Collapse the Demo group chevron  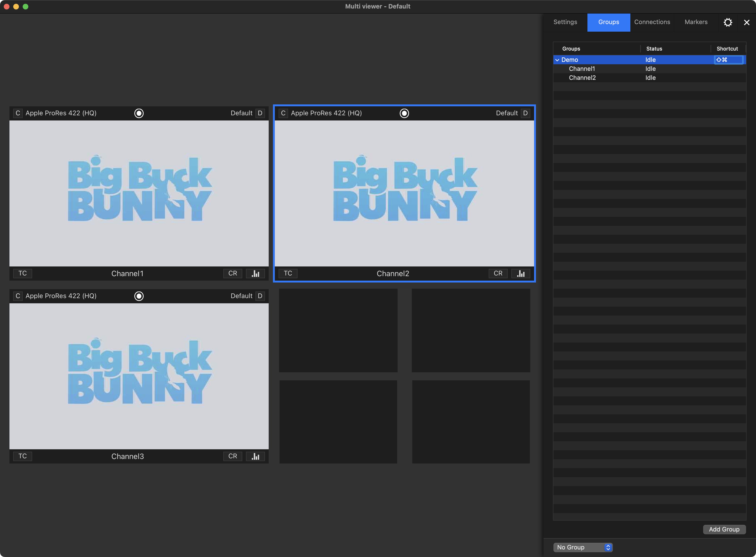pos(557,60)
